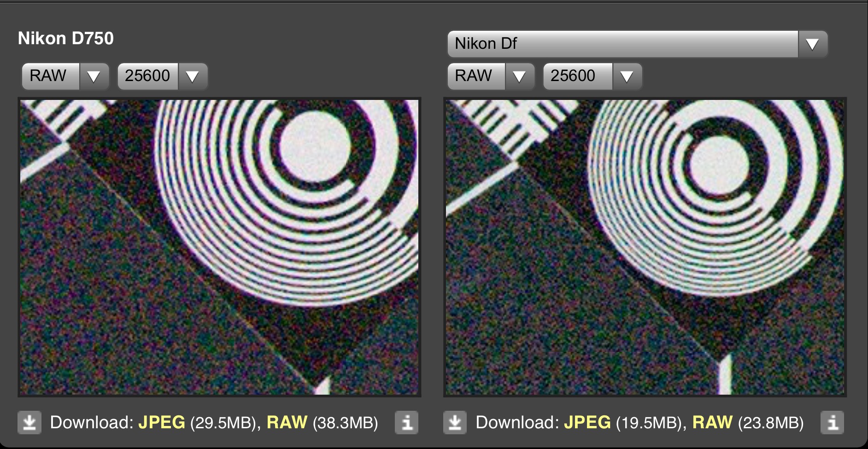Click the Nikon D750 camera title
The height and width of the screenshot is (449, 868).
click(66, 38)
